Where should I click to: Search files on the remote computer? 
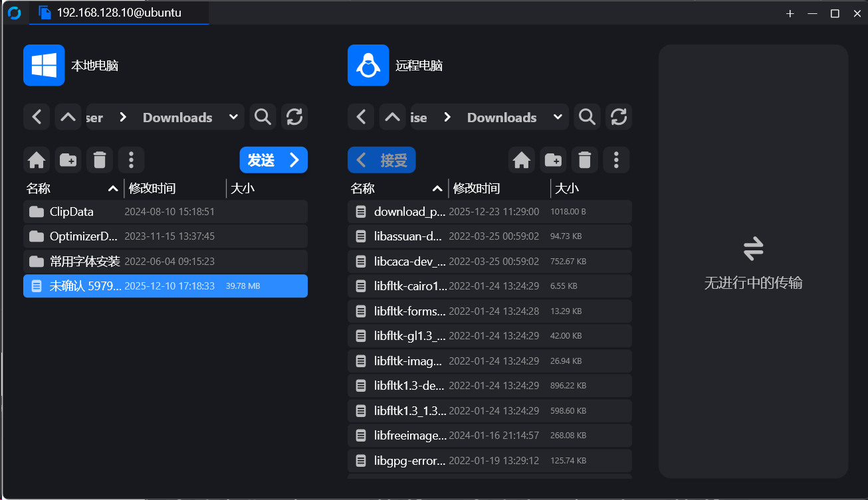click(587, 118)
